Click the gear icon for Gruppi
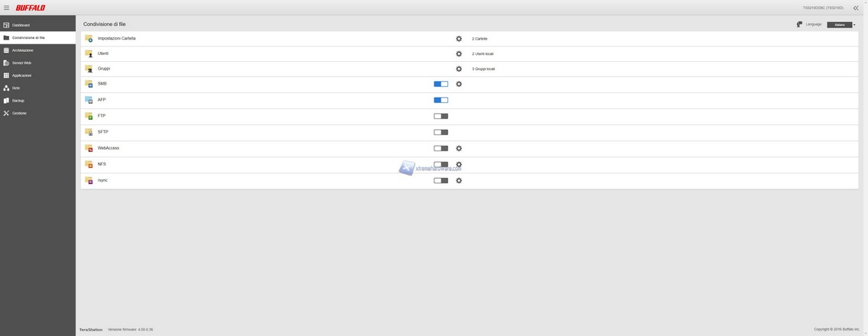 (459, 69)
